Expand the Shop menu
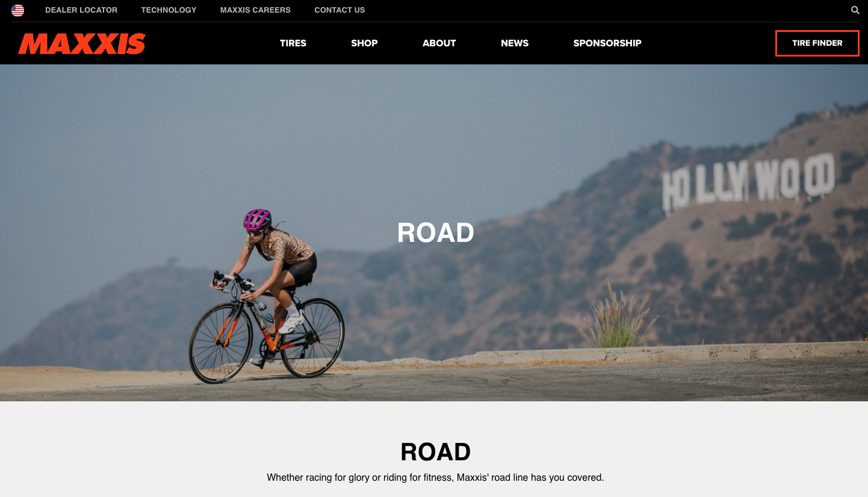 (x=364, y=43)
